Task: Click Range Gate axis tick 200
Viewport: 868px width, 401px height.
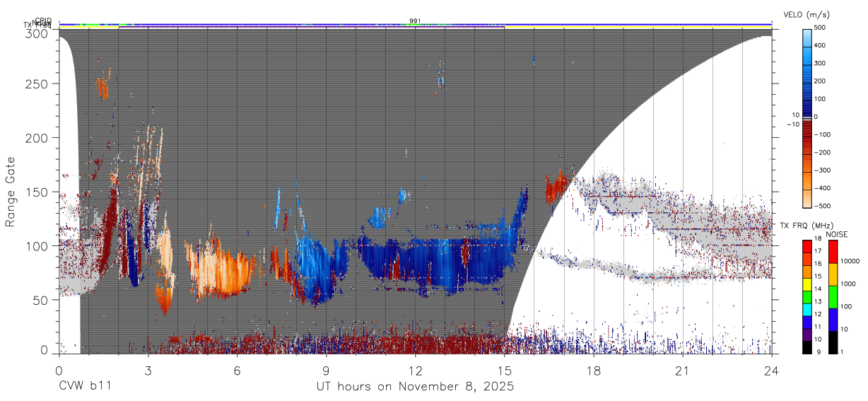Action: coord(37,138)
